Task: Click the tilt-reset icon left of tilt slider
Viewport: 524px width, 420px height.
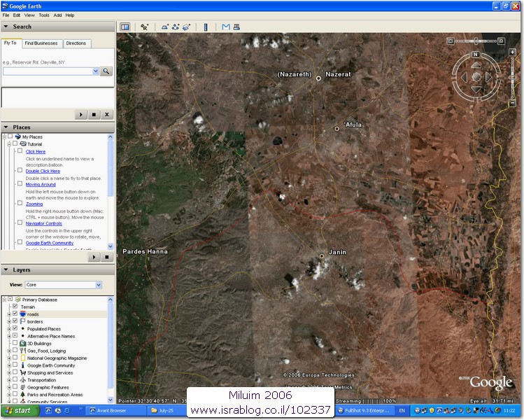Action: [x=450, y=41]
